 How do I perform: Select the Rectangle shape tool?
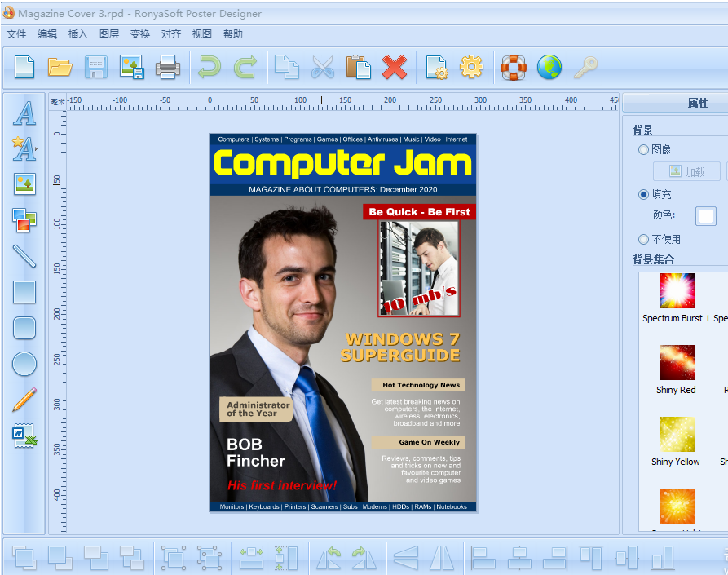click(24, 292)
